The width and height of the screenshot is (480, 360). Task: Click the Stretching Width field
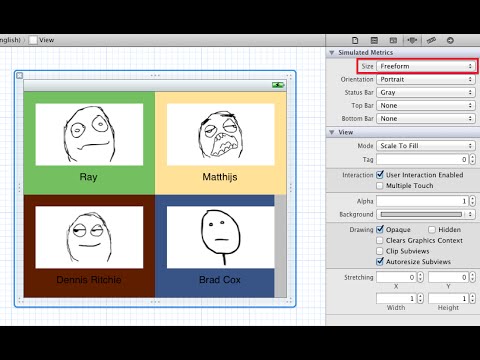coord(396,298)
